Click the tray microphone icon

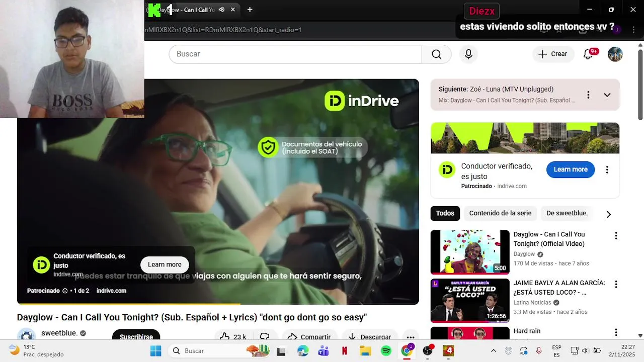coord(539,350)
